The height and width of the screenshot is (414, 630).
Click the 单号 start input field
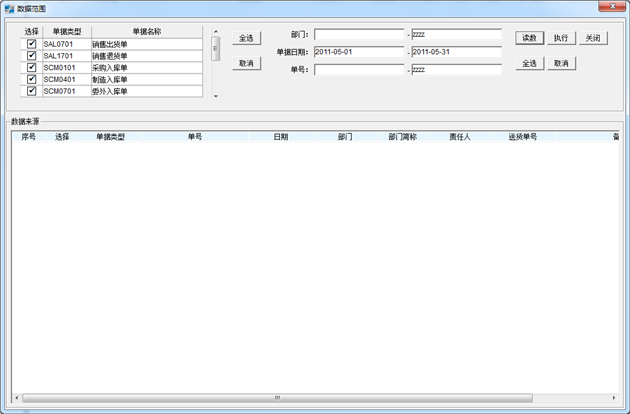[359, 70]
